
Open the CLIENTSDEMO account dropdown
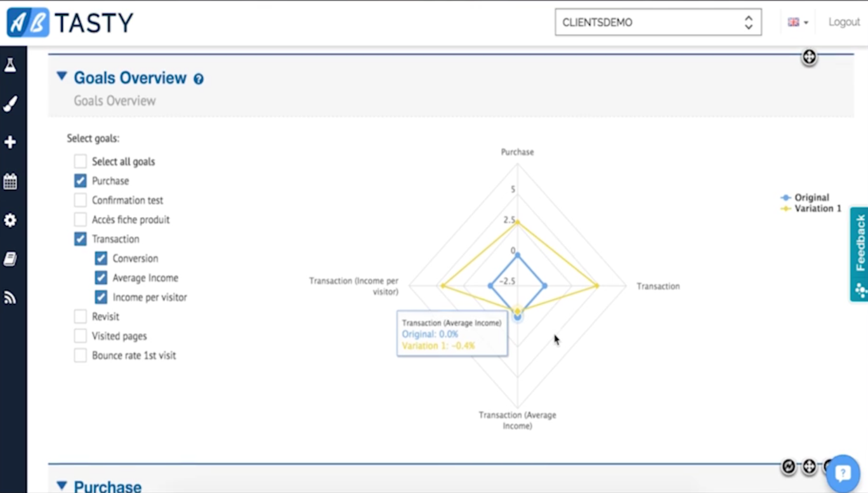click(658, 22)
